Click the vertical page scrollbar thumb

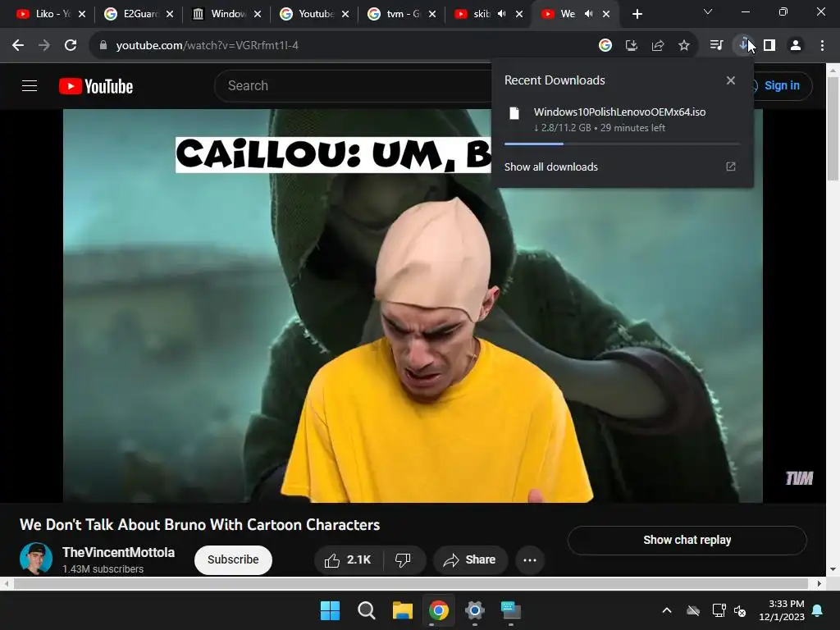tap(833, 129)
